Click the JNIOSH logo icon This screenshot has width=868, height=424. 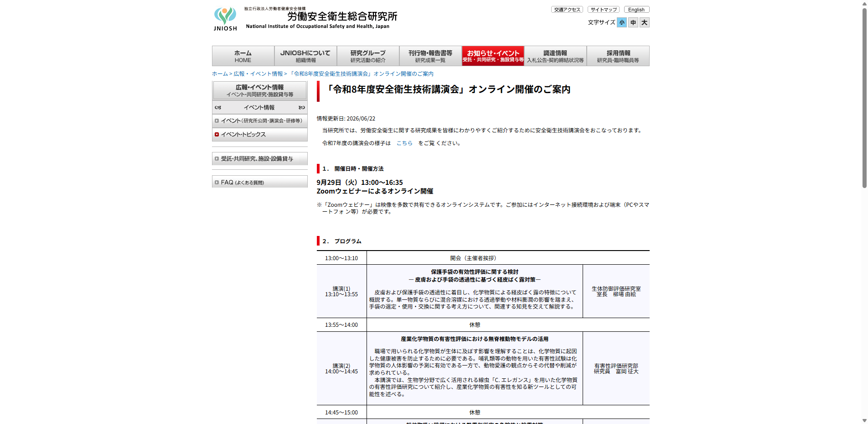[x=225, y=19]
